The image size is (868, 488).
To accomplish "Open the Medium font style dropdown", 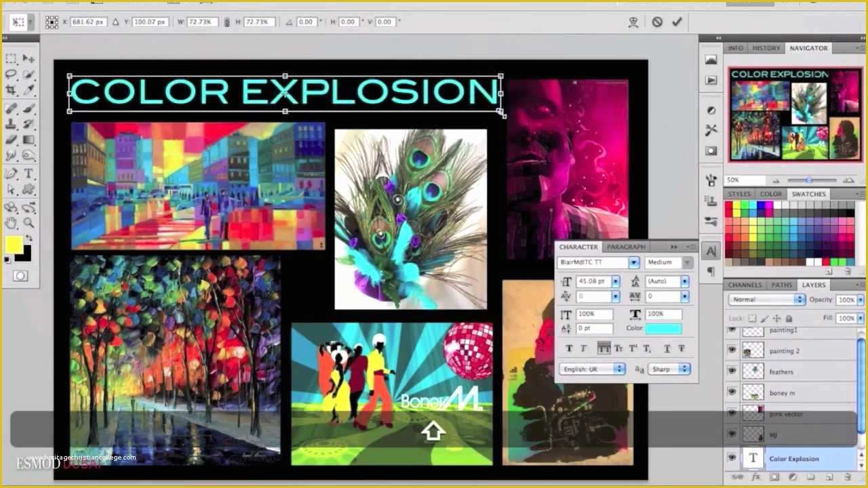I will (687, 262).
